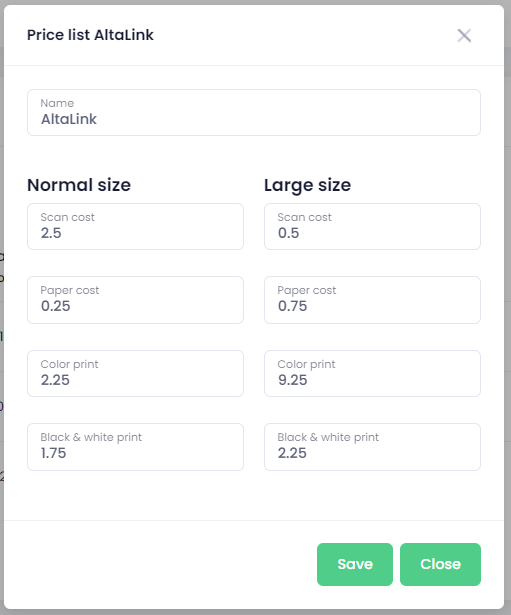
Task: Focus the Name field containing AltaLink
Action: pyautogui.click(x=254, y=113)
